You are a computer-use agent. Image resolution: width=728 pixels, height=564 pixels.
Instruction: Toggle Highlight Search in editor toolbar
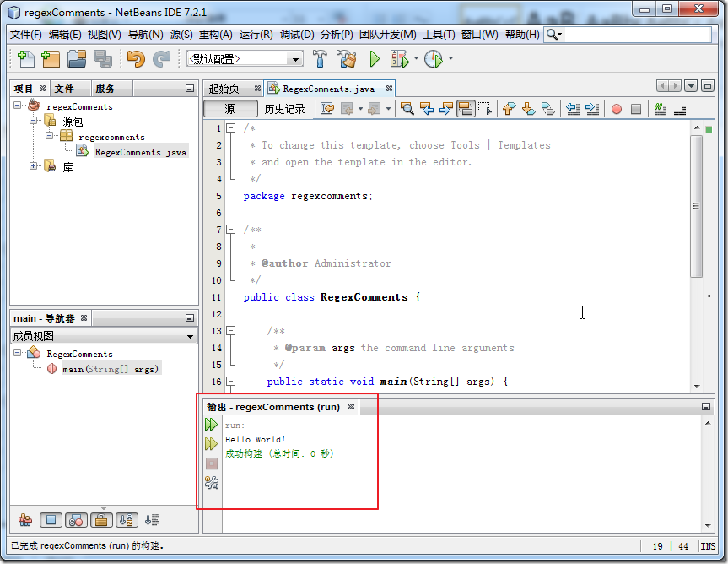(x=465, y=109)
